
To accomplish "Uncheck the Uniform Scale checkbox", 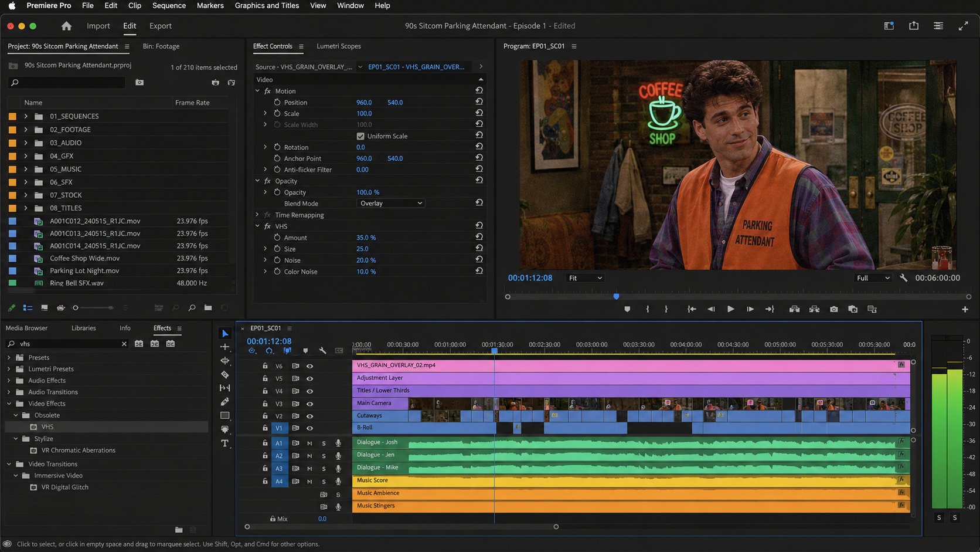I will tap(360, 136).
